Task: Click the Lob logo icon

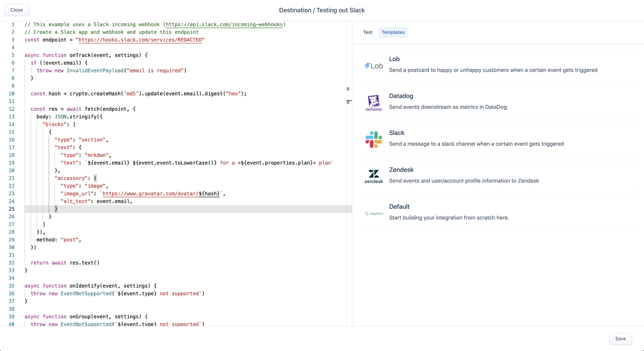Action: [x=374, y=66]
